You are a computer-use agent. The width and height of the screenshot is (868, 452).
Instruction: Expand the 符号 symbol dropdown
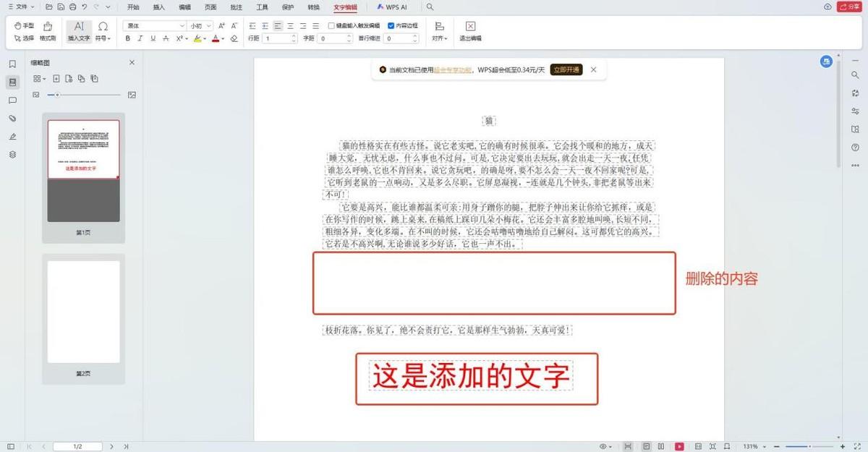(x=103, y=38)
